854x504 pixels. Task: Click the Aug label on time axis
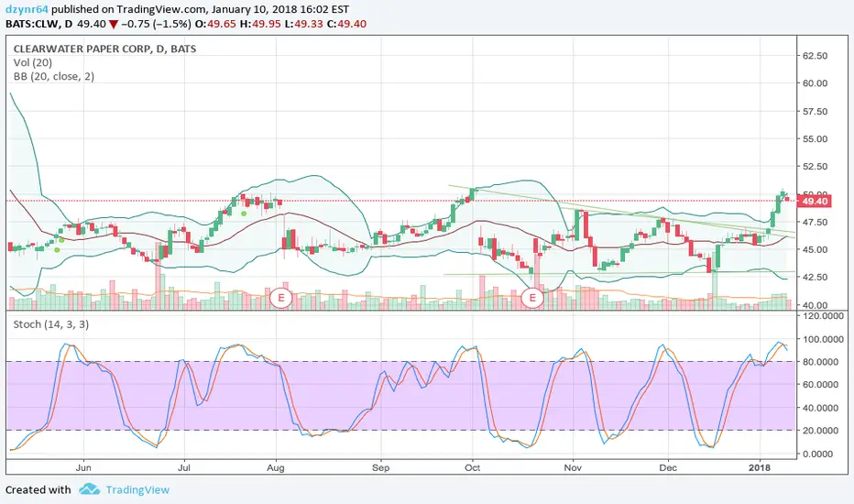276,468
